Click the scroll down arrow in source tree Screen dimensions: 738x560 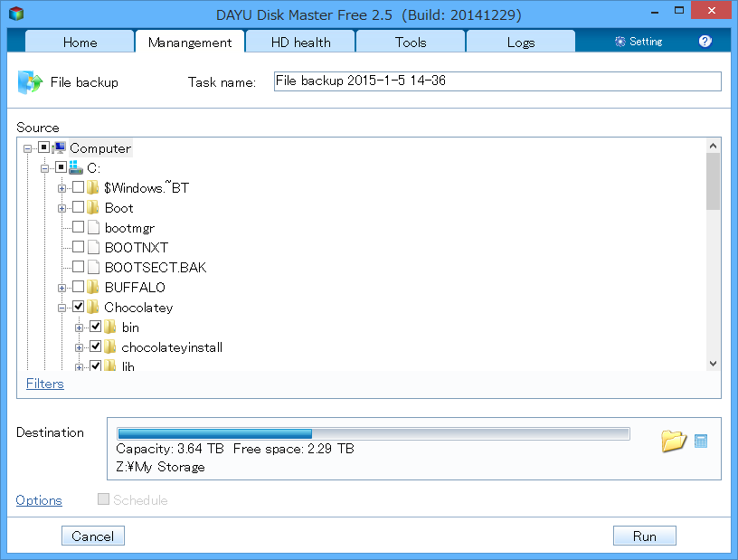click(x=713, y=363)
